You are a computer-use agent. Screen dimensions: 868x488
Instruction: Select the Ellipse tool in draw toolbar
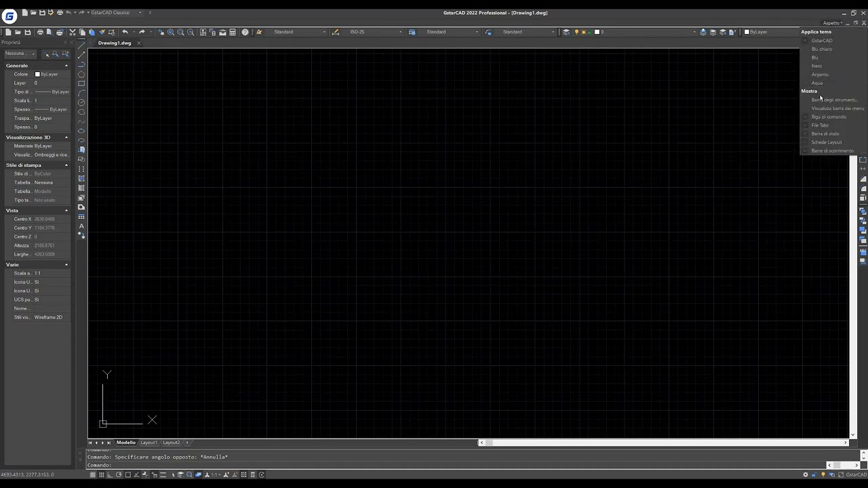pyautogui.click(x=81, y=131)
